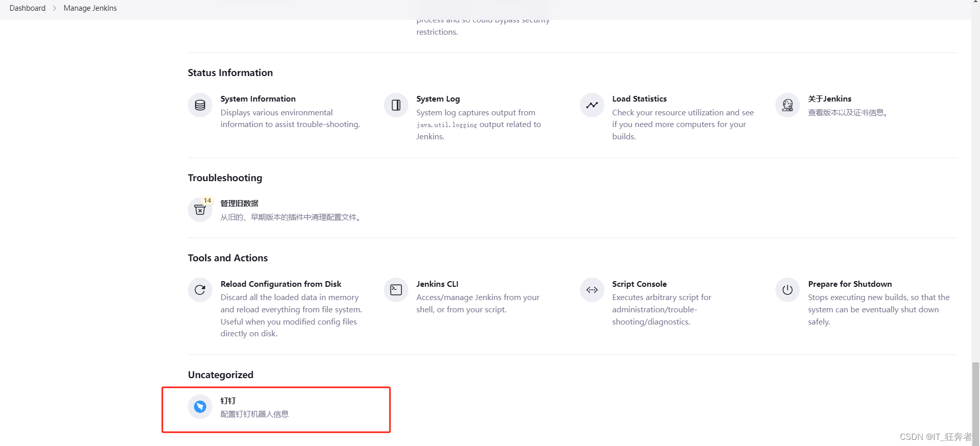This screenshot has width=980, height=446.
Task: Click the System Information database icon
Action: coord(200,105)
